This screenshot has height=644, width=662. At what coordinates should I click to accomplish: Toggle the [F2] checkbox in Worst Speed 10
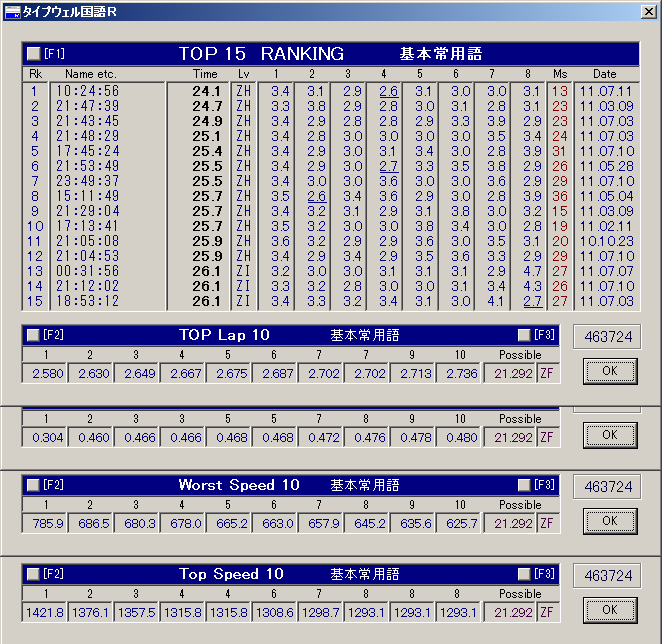point(33,485)
